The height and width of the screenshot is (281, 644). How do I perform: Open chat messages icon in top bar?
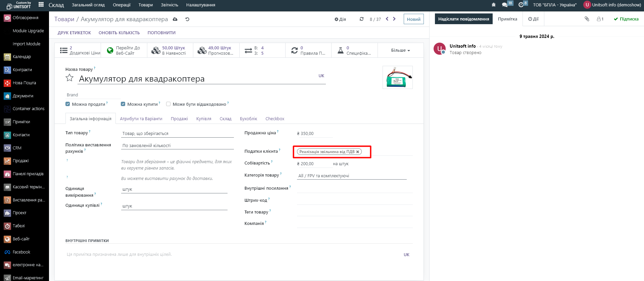point(505,5)
